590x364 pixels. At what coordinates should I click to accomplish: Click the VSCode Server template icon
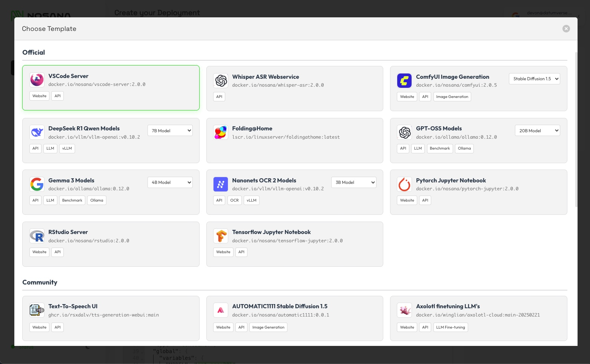[37, 80]
